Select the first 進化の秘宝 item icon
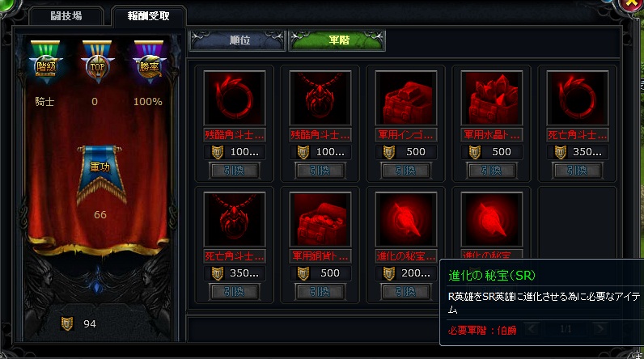The height and width of the screenshot is (359, 644). coord(406,219)
